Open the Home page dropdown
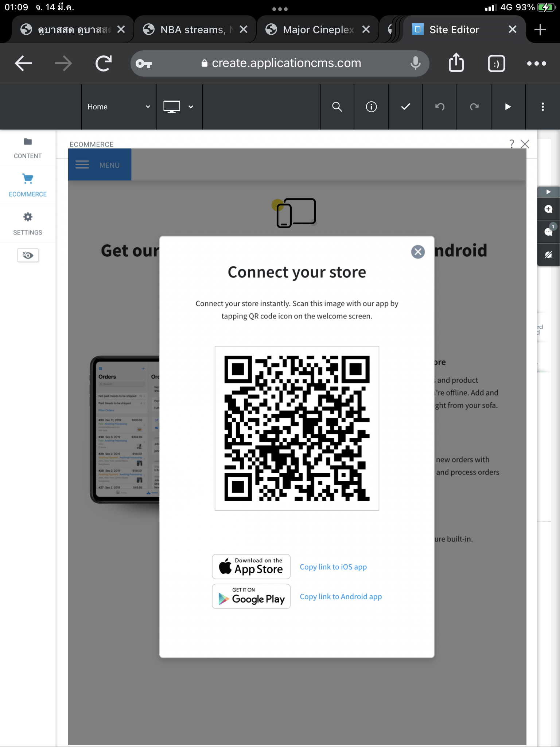Viewport: 560px width, 747px height. coord(119,107)
